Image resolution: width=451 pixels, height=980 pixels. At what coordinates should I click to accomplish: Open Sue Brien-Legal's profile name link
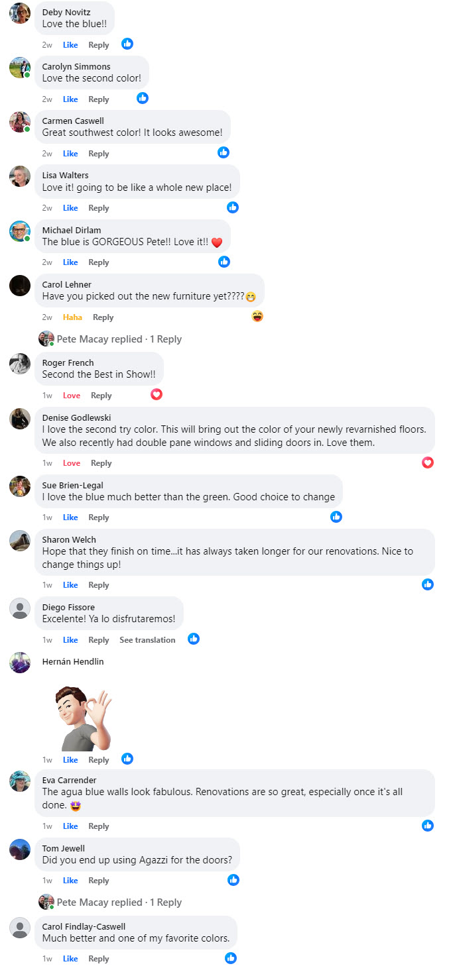pos(72,486)
